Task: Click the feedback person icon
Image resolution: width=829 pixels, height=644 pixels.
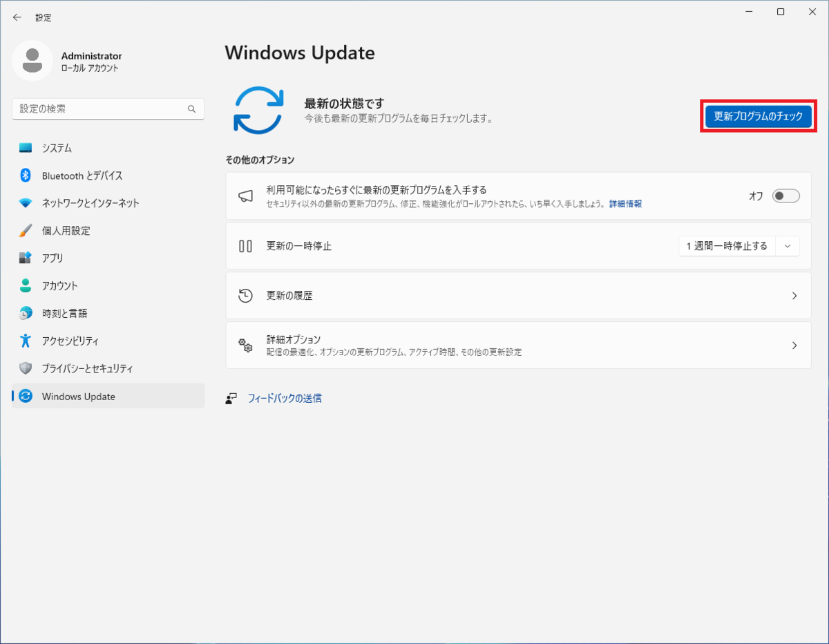Action: [231, 399]
